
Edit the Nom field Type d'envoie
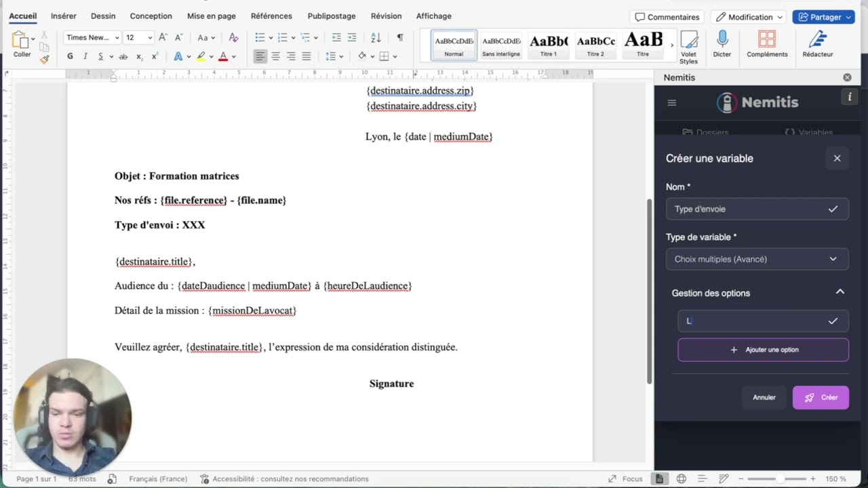coord(757,209)
